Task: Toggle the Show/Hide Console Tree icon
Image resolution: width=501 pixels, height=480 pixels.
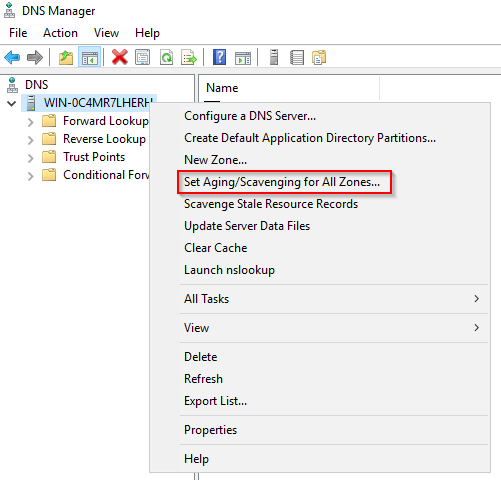Action: point(89,57)
